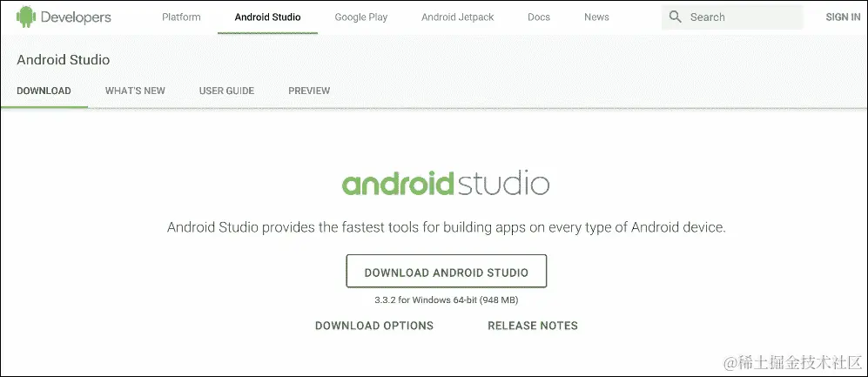
Task: Click the '3.3.2 for Windows 64-bit (948 MB)' text
Action: click(x=446, y=300)
